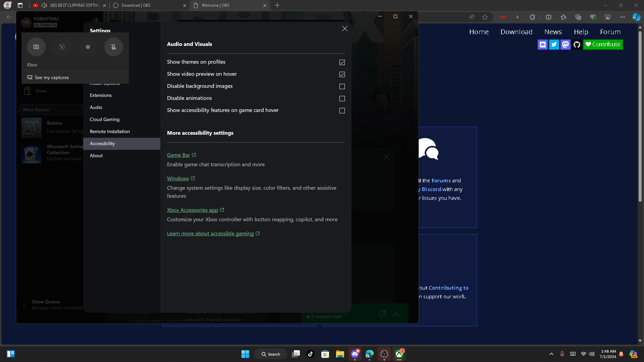
Task: Click Home on the OBS website
Action: [479, 32]
